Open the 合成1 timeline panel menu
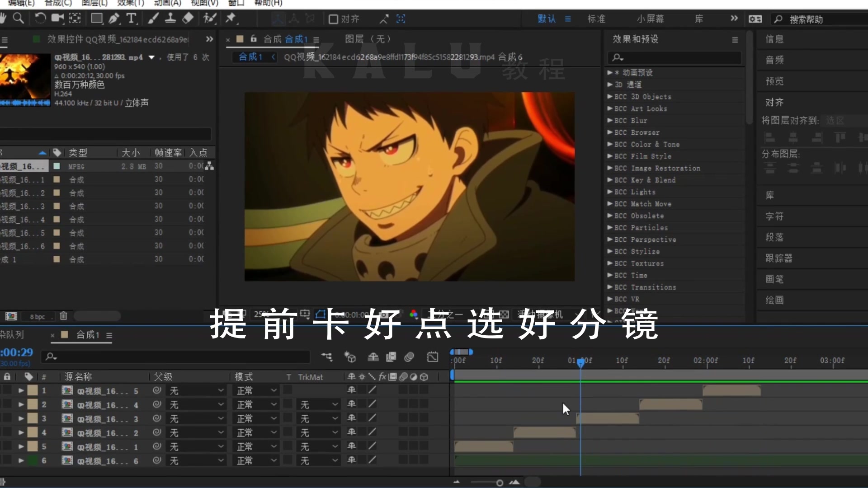This screenshot has height=488, width=868. (x=109, y=335)
